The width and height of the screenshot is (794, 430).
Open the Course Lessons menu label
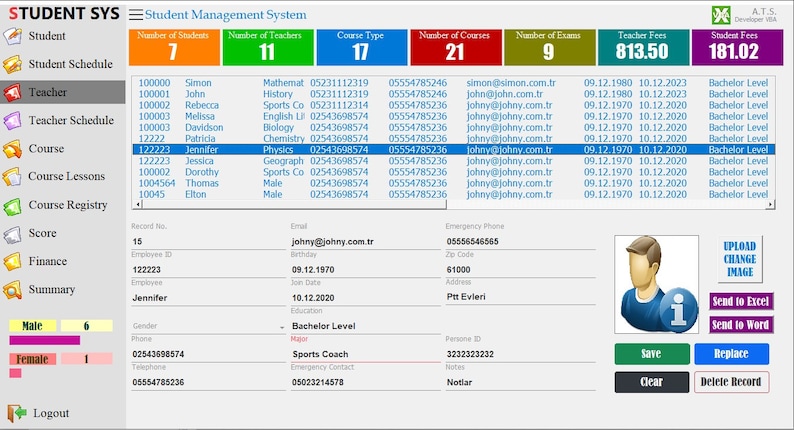coord(66,176)
